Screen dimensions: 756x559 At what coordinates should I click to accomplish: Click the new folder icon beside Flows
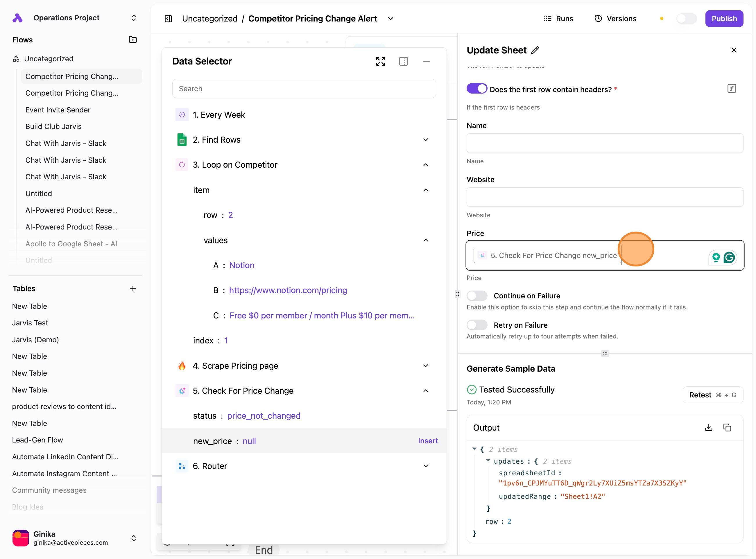pyautogui.click(x=133, y=40)
